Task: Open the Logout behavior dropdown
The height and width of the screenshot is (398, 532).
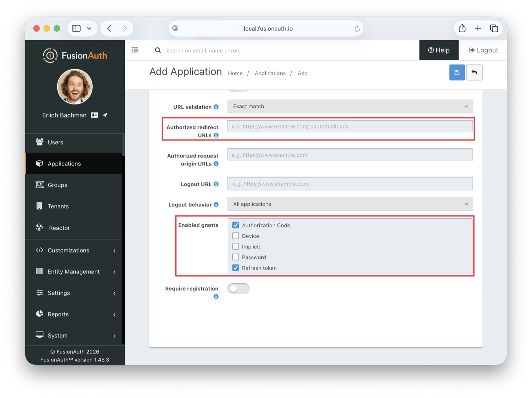Action: click(x=349, y=204)
